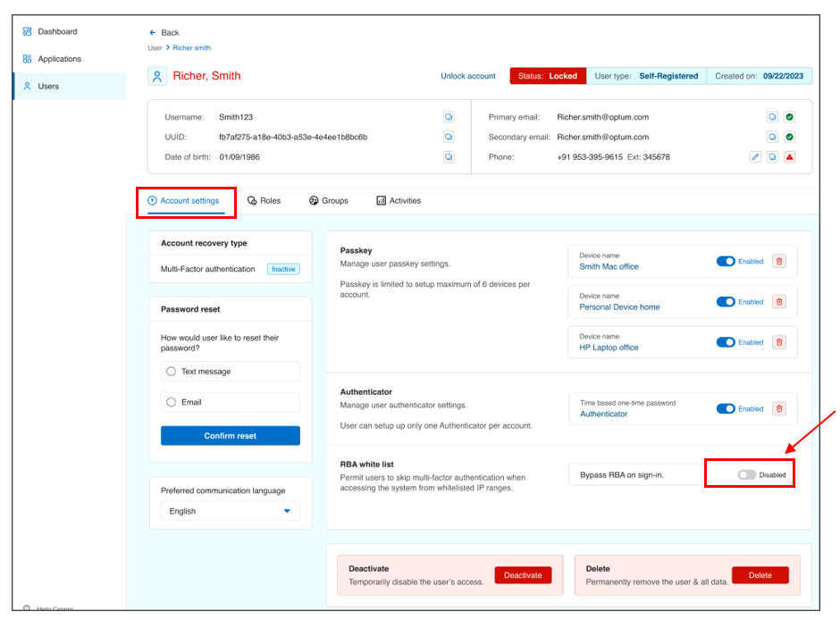The height and width of the screenshot is (620, 840).
Task: Open Dashboard in the sidebar
Action: pyautogui.click(x=57, y=31)
